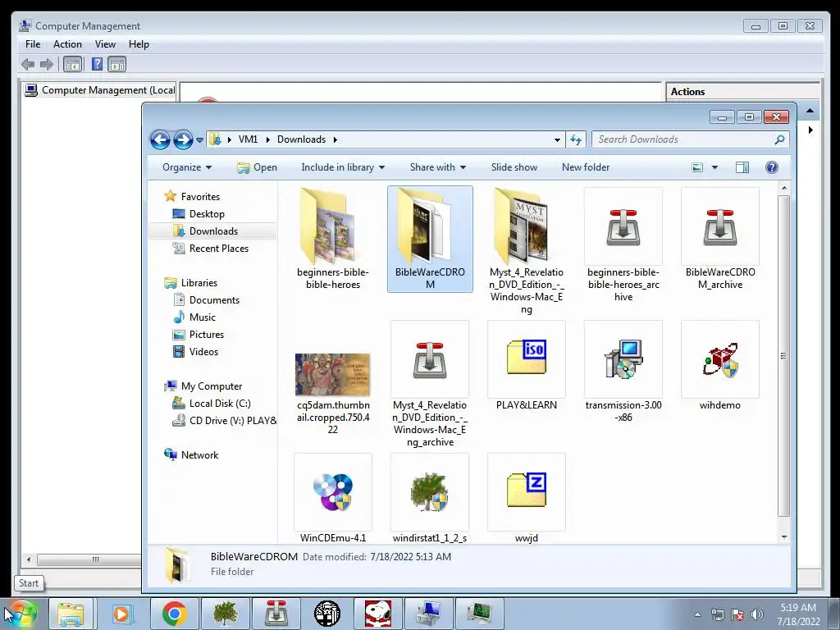Open the view options dropdown arrow
The width and height of the screenshot is (840, 630).
pyautogui.click(x=714, y=167)
